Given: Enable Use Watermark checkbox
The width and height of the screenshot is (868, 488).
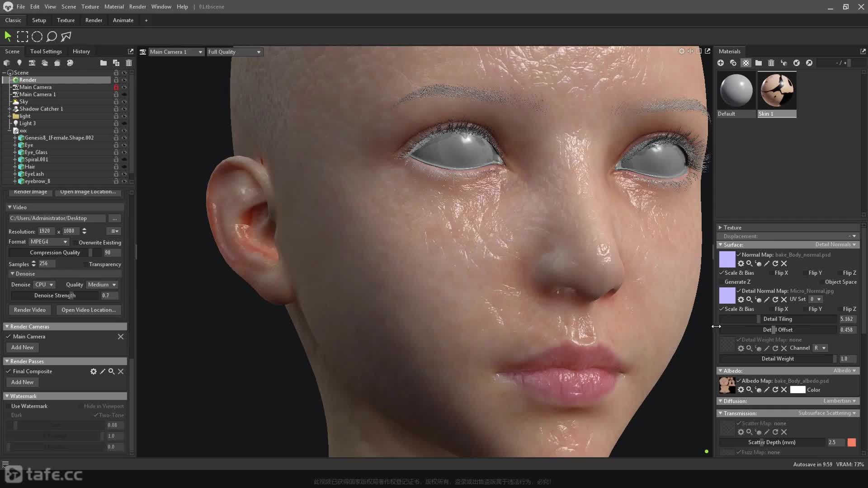Looking at the screenshot, I should pyautogui.click(x=8, y=406).
